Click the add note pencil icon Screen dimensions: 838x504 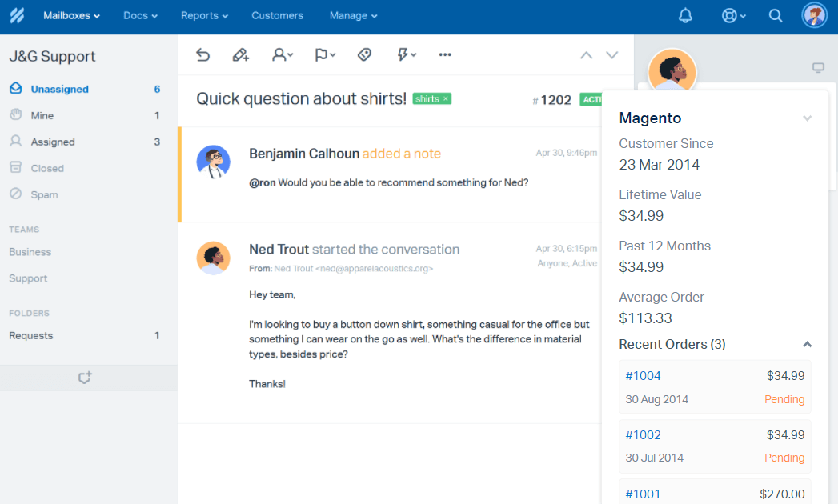pos(240,54)
